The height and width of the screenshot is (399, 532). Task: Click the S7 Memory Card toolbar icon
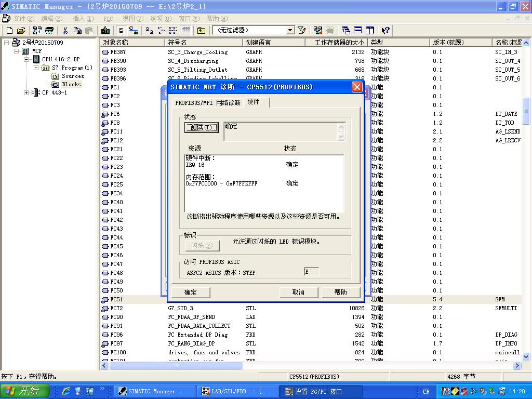(x=49, y=31)
